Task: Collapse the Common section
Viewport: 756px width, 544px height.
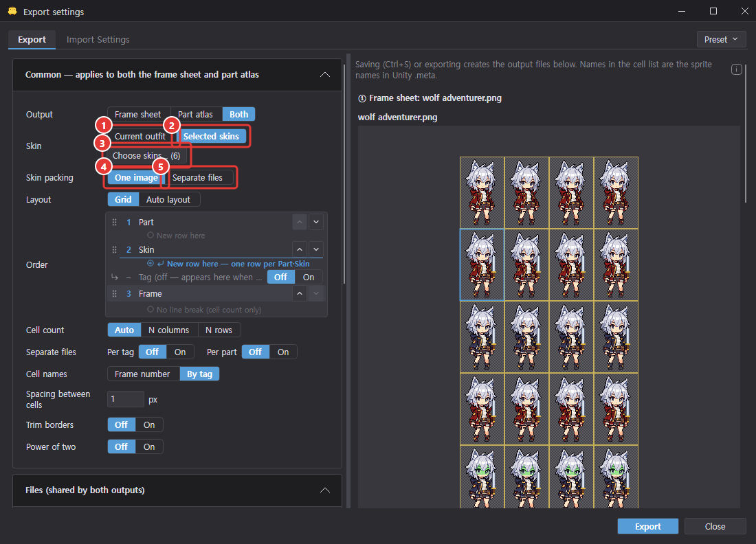Action: tap(325, 75)
